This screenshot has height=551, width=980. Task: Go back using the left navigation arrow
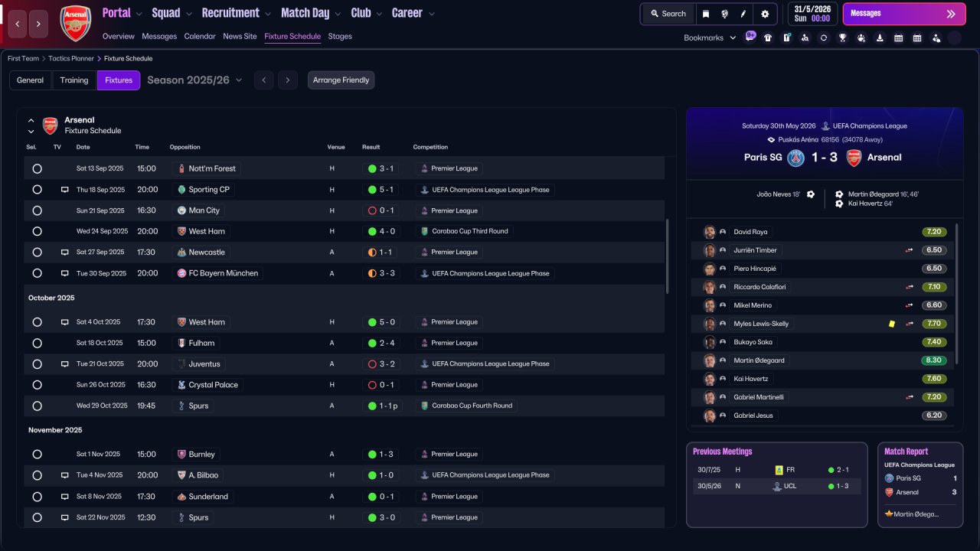point(18,24)
